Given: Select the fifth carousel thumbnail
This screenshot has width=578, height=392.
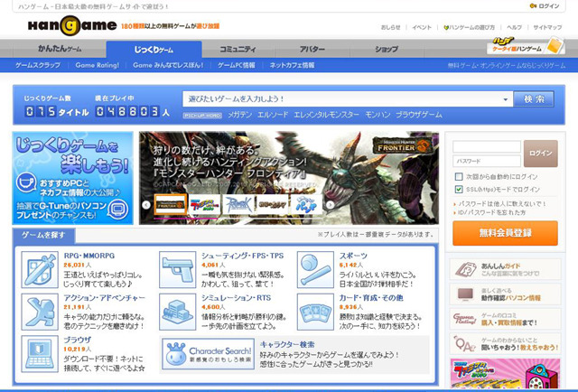Looking at the screenshot, I should 307,204.
